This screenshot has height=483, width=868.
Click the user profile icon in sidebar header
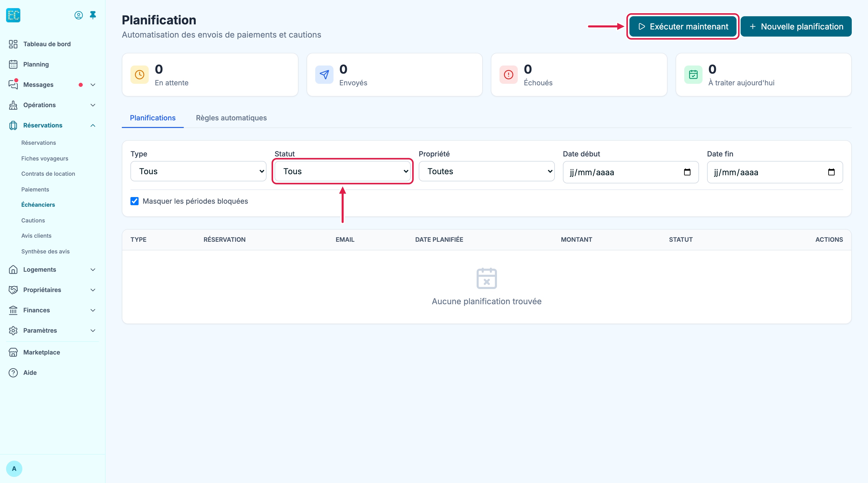[78, 15]
